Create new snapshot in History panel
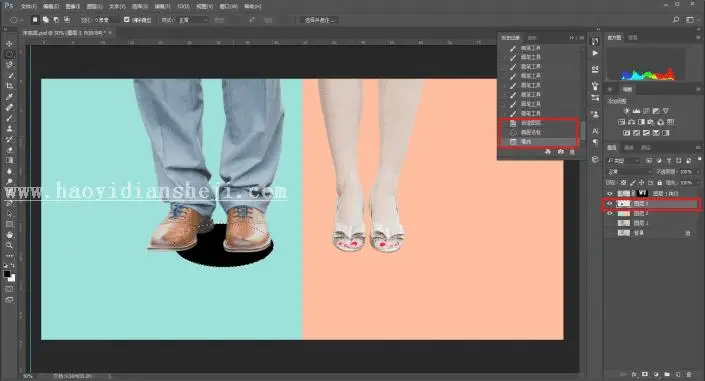705x381 pixels. [x=560, y=152]
